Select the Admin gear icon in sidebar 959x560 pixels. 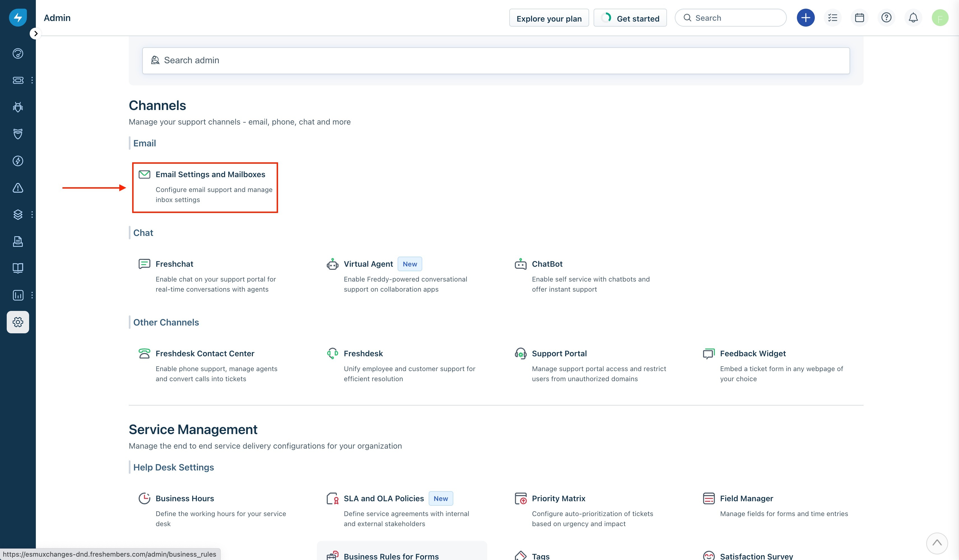tap(18, 322)
